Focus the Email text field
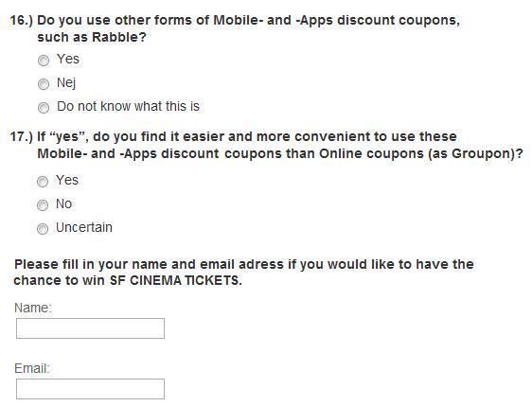The image size is (532, 406). (x=90, y=389)
